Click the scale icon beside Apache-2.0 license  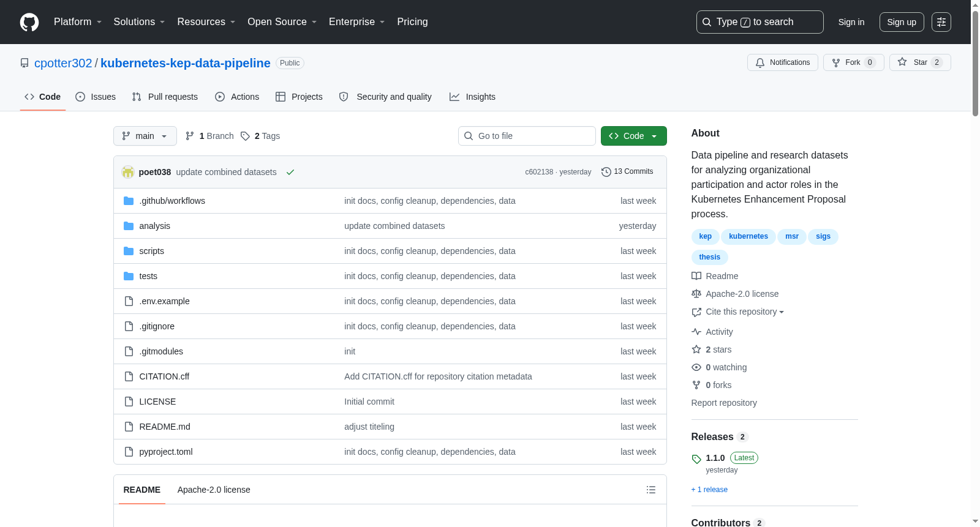696,294
